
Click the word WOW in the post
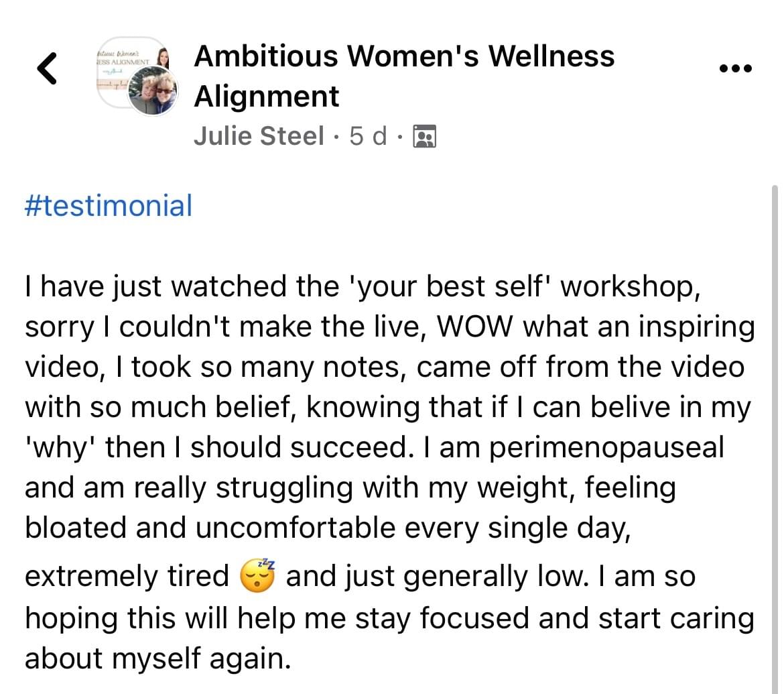[x=475, y=327]
